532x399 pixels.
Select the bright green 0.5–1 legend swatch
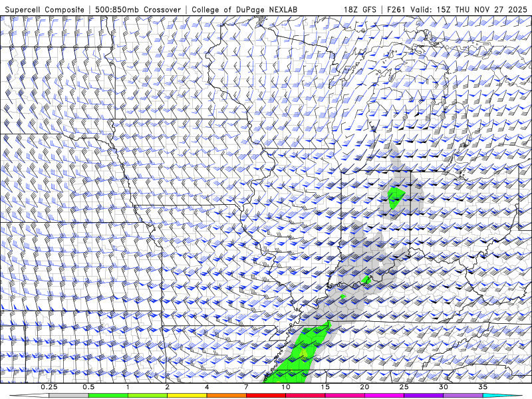[x=108, y=396]
